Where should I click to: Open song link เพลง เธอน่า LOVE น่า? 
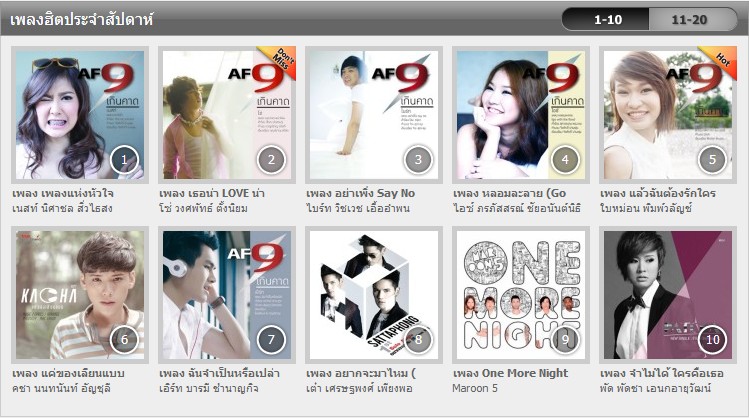click(212, 193)
